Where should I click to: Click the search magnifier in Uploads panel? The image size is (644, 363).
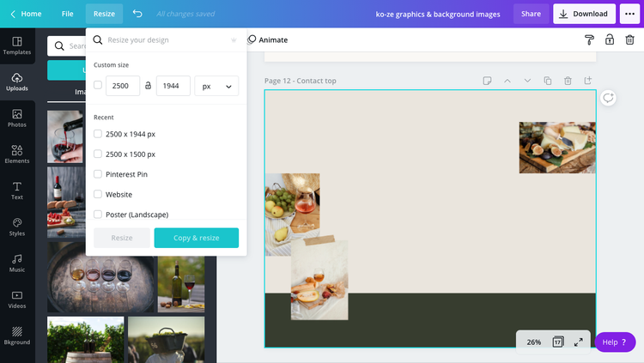pos(59,46)
